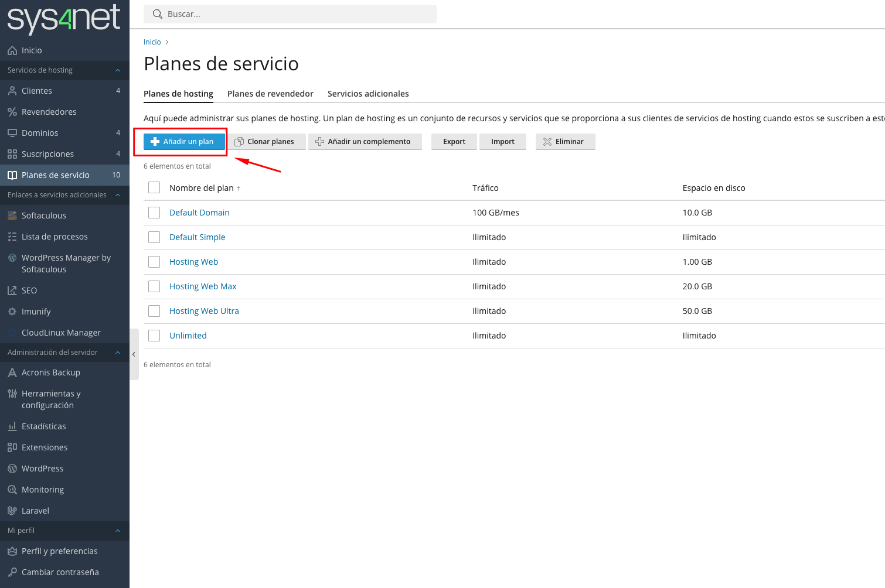
Task: Collapse Administración del servidor section
Action: tap(118, 353)
